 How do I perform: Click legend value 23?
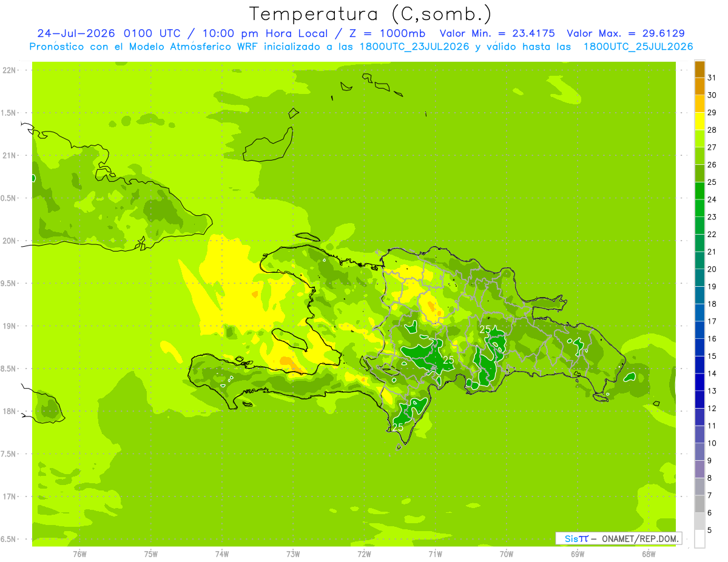(712, 217)
